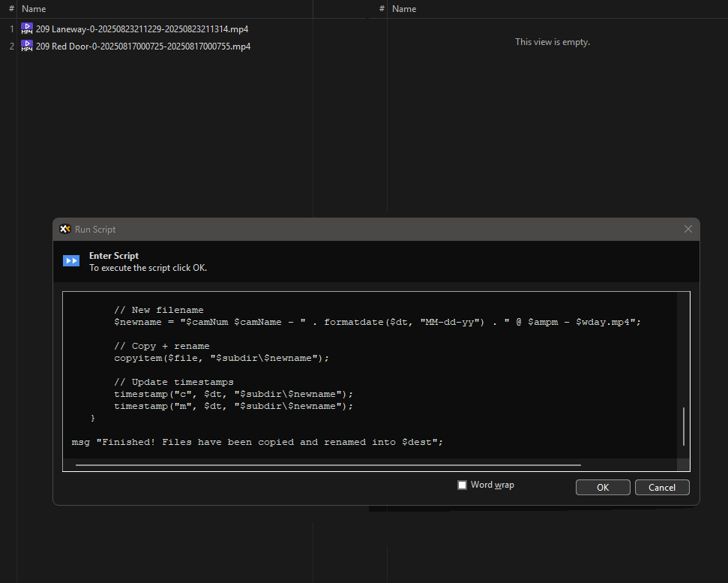Click the XYplorer icon in Run Script title bar
Viewport: 728px width, 583px height.
coord(65,229)
